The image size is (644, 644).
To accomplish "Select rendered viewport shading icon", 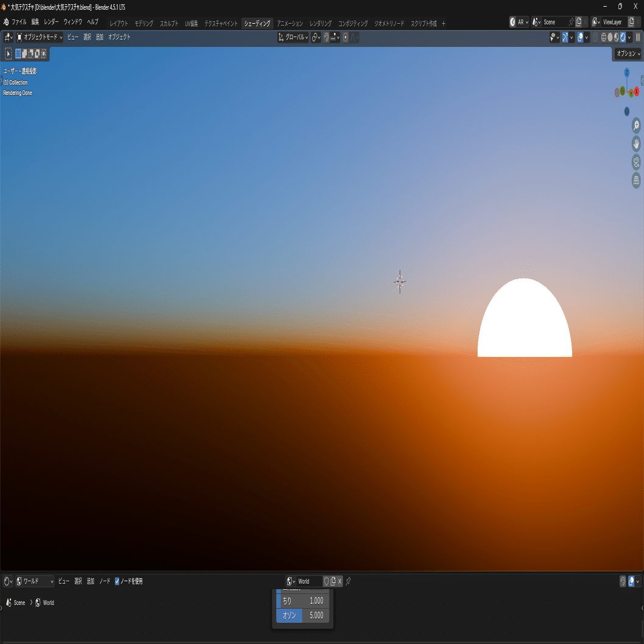I will click(x=623, y=37).
